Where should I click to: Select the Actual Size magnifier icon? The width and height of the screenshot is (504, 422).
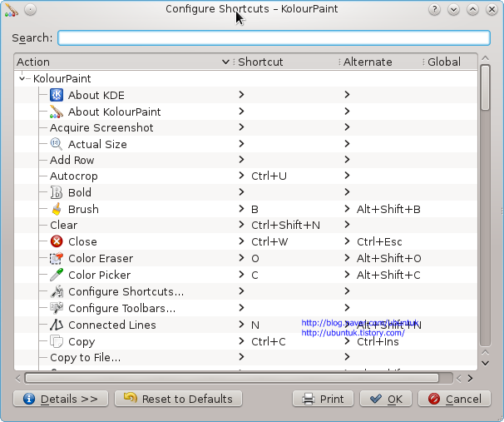(57, 144)
